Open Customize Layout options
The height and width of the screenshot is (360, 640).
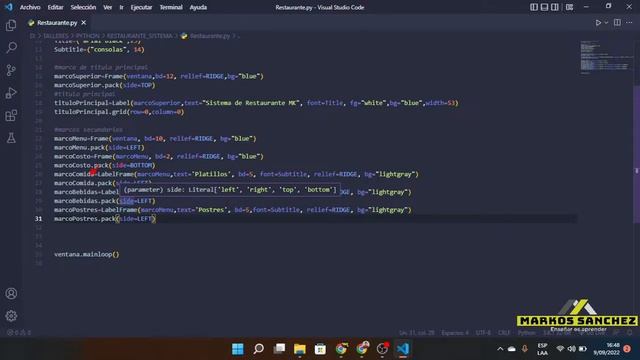click(x=569, y=7)
